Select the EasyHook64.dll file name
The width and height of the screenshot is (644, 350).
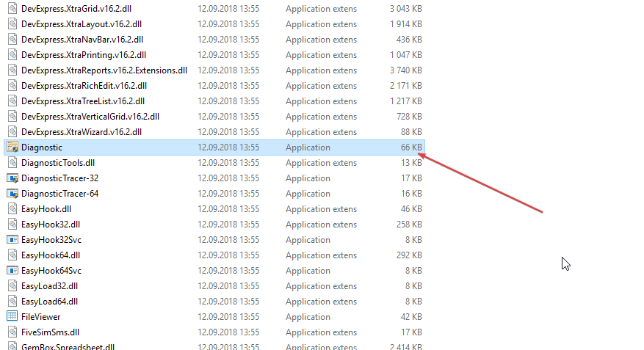coord(51,255)
